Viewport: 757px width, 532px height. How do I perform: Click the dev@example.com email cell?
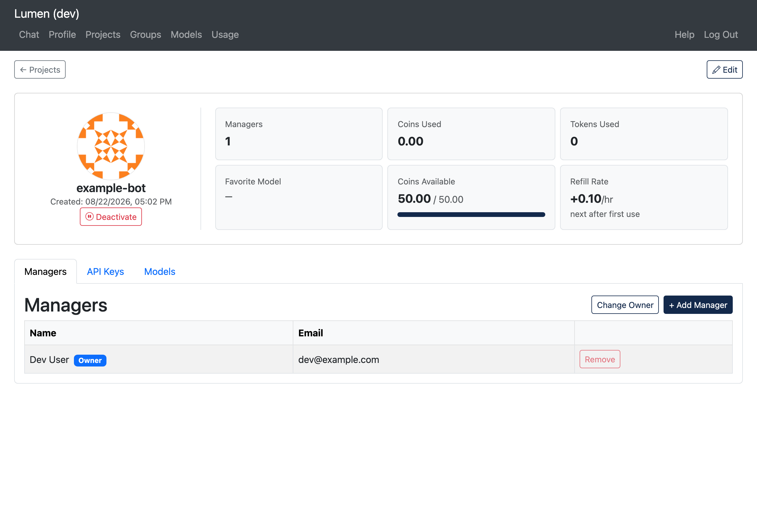tap(434, 359)
